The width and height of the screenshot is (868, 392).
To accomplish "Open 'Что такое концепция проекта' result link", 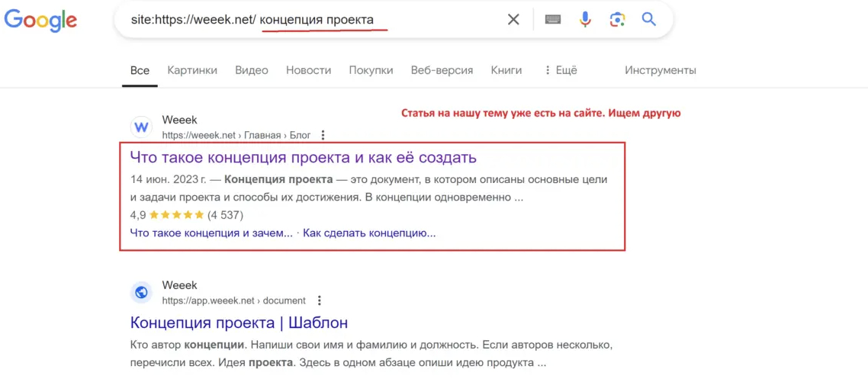I will [303, 158].
